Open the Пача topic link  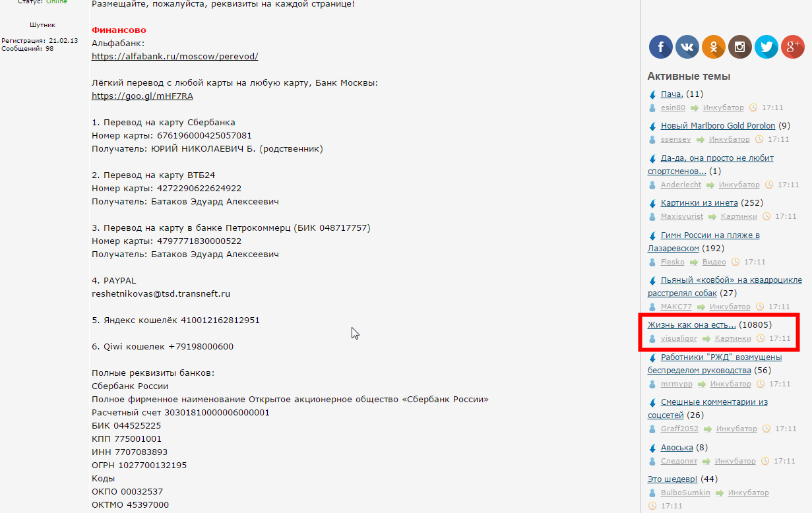pos(672,94)
